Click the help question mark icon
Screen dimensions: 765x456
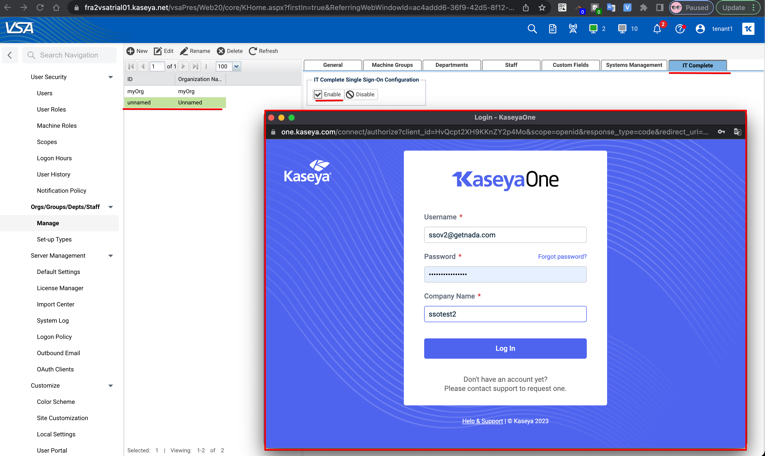(680, 29)
